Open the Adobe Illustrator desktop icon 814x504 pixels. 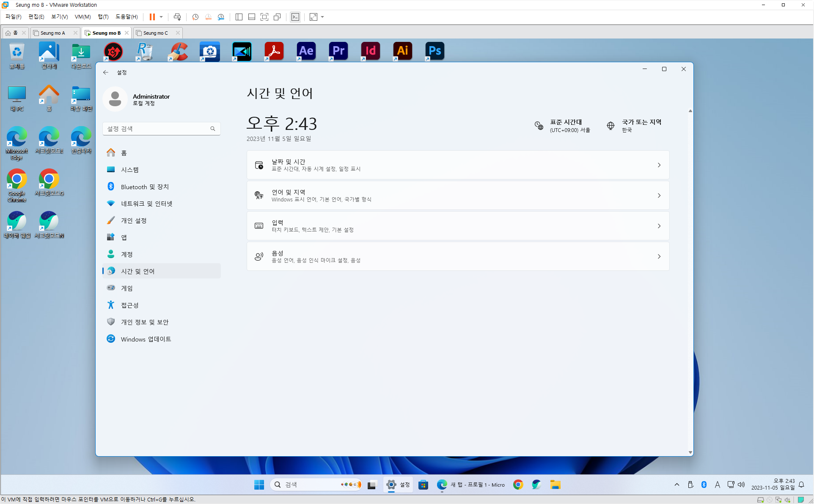tap(402, 51)
